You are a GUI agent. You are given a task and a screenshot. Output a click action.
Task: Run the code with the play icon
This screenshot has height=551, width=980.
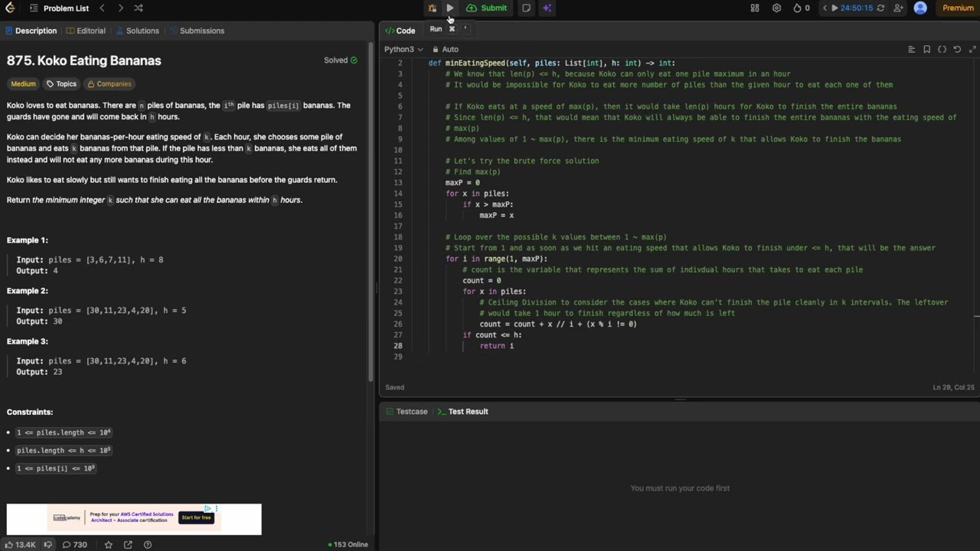(x=450, y=8)
